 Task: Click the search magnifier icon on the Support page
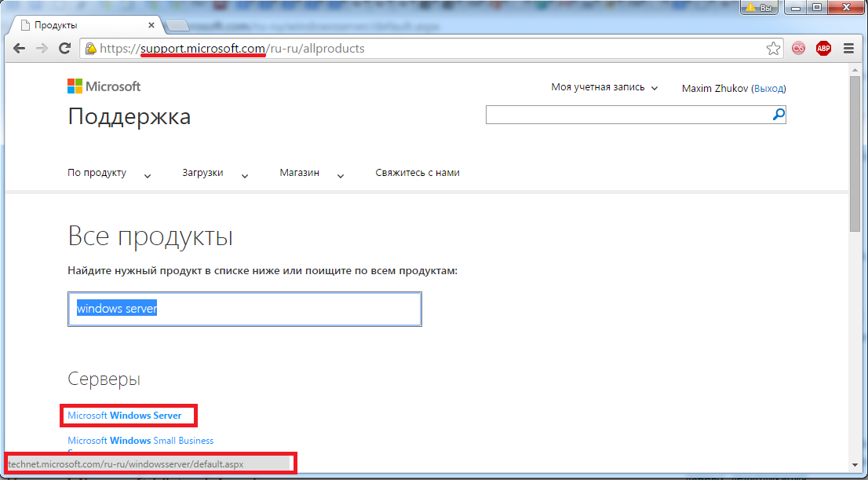(778, 115)
